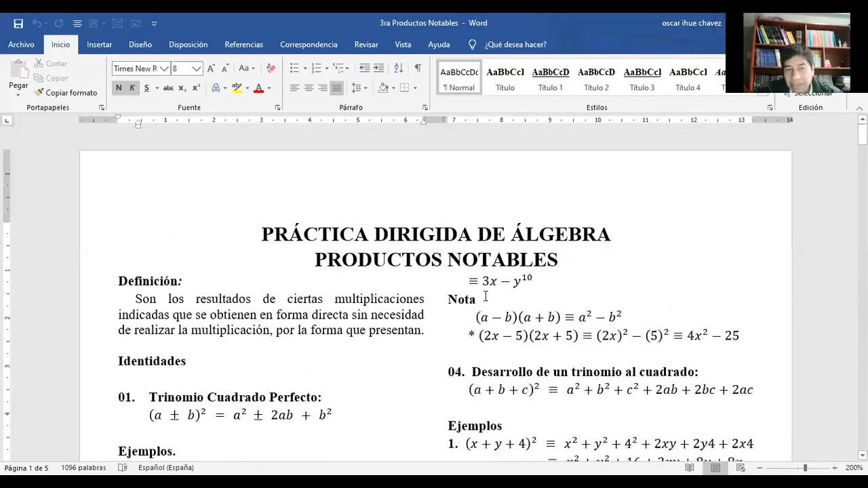This screenshot has width=868, height=488.
Task: Open the Ayuda tab
Action: pos(439,45)
